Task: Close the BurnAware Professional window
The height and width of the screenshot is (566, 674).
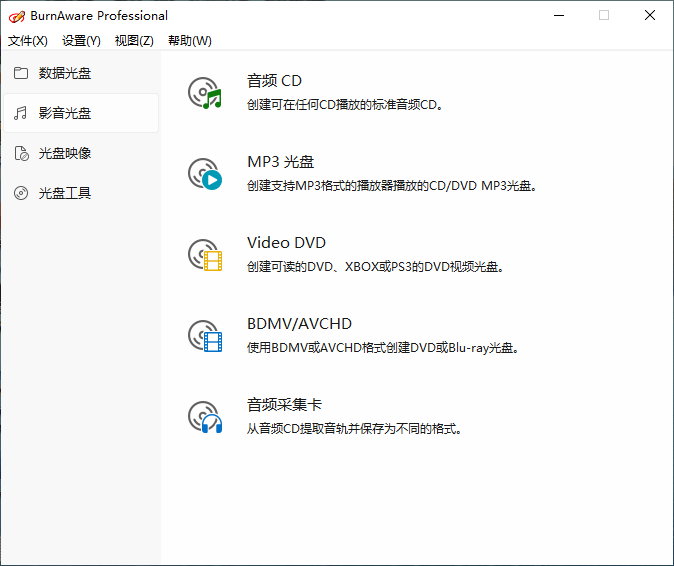Action: click(x=650, y=15)
